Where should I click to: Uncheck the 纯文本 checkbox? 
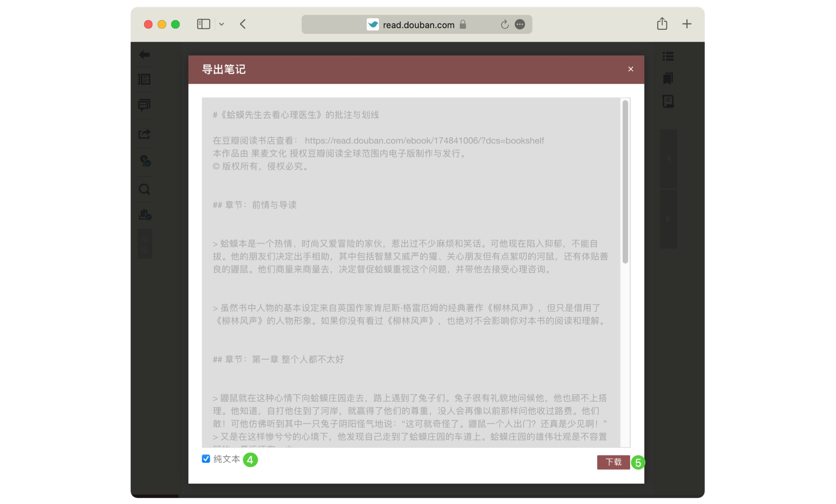tap(206, 459)
